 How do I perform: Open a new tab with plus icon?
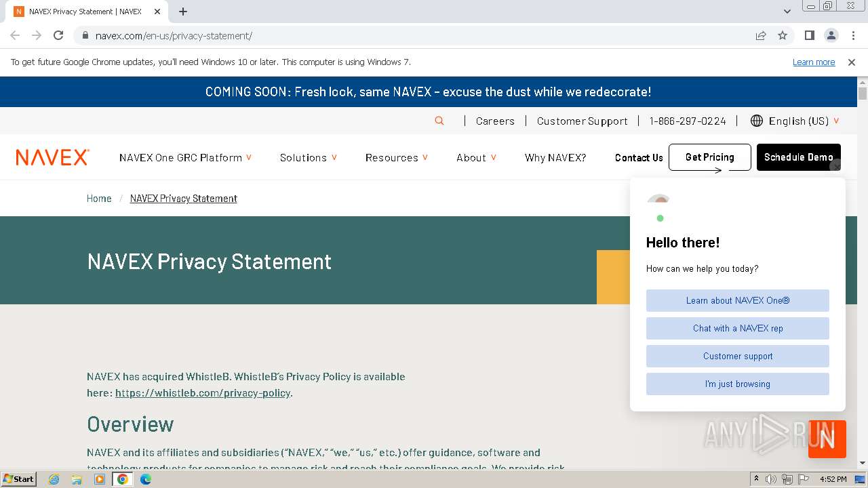[183, 12]
